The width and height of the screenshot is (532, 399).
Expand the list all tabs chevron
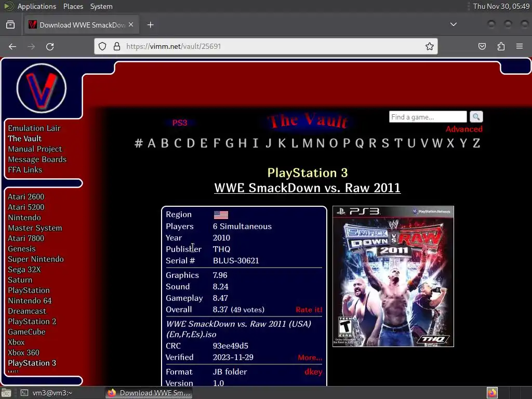point(453,24)
